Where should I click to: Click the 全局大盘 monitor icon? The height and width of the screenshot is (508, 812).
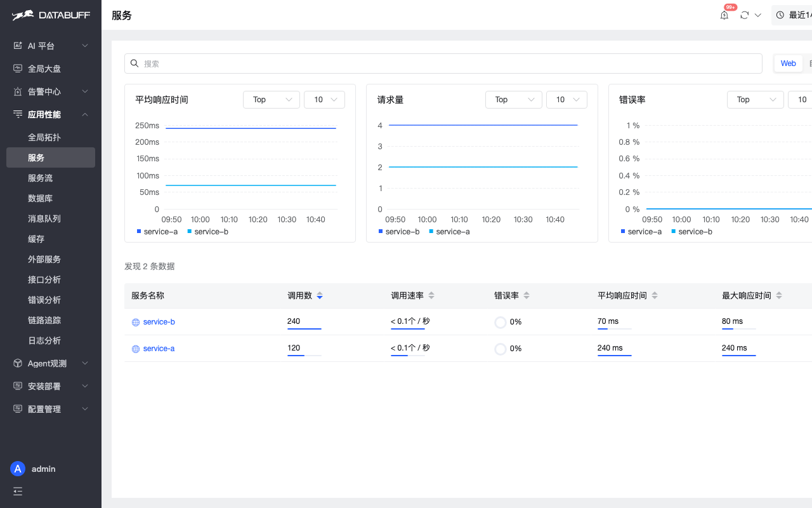click(18, 69)
